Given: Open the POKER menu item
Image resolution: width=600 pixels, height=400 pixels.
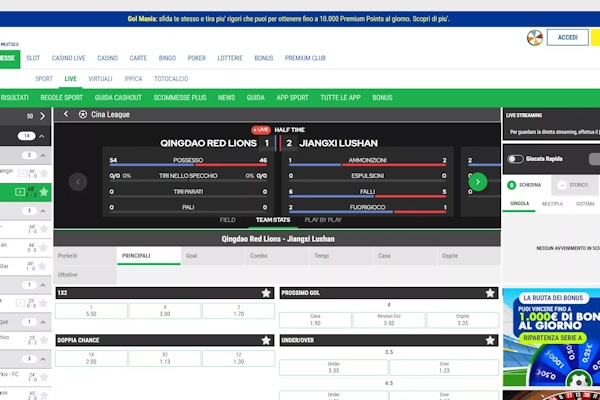Looking at the screenshot, I should click(197, 58).
